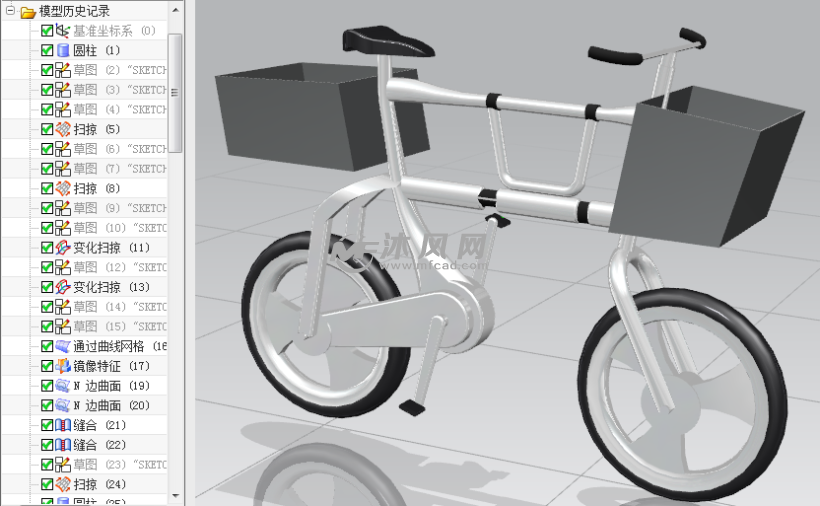This screenshot has height=506, width=820.
Task: Click the variational sweep icon of 变化扫掠 (11)
Action: (62, 247)
